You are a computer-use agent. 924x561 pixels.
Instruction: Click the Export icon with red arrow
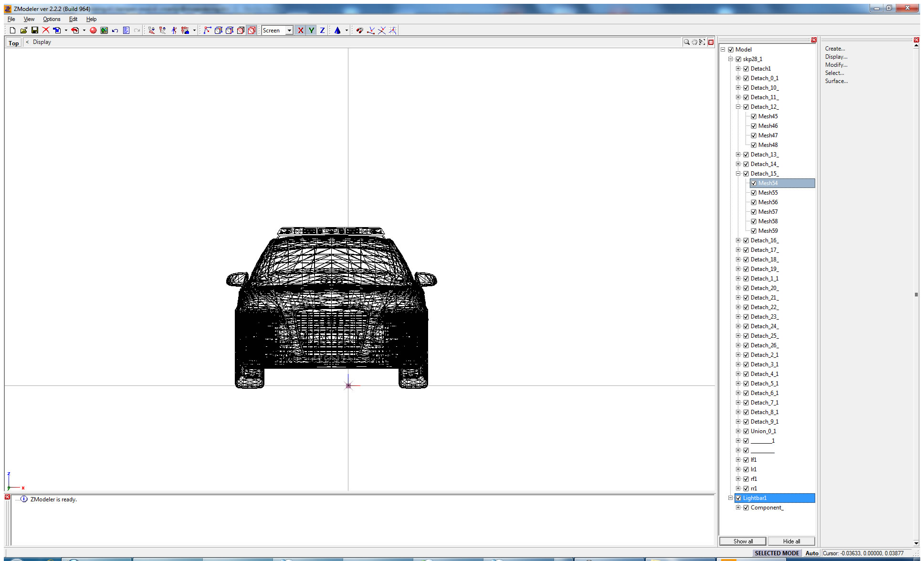(x=75, y=30)
